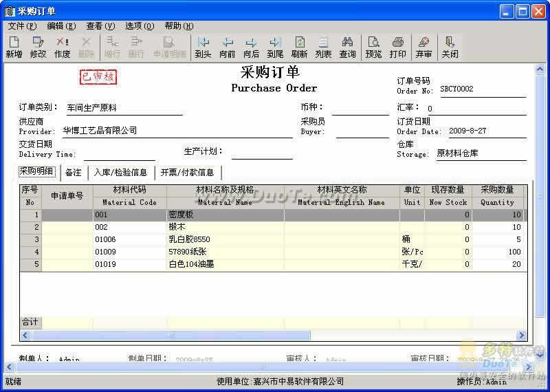Click the 采购数量 Quantity column header
This screenshot has height=392, width=550.
[x=497, y=196]
